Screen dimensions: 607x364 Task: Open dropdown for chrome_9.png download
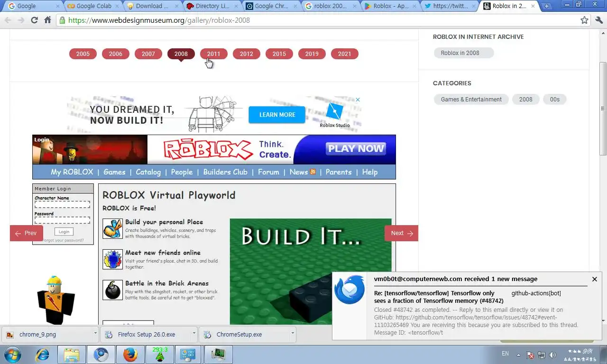click(95, 334)
